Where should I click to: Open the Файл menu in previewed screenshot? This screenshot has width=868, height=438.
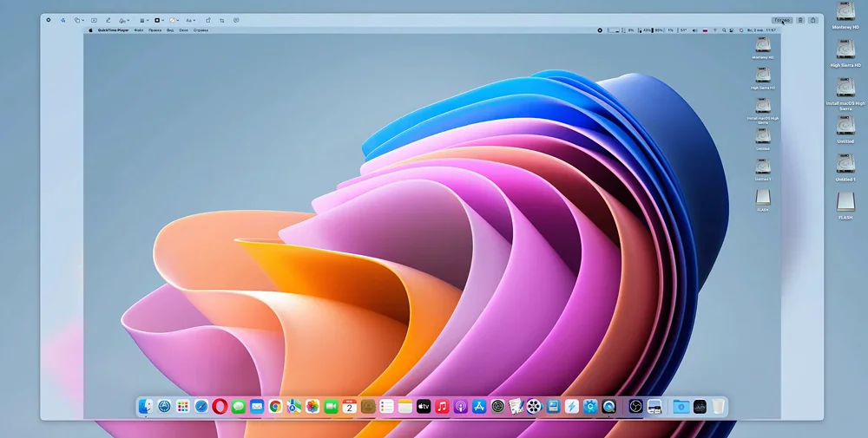138,30
